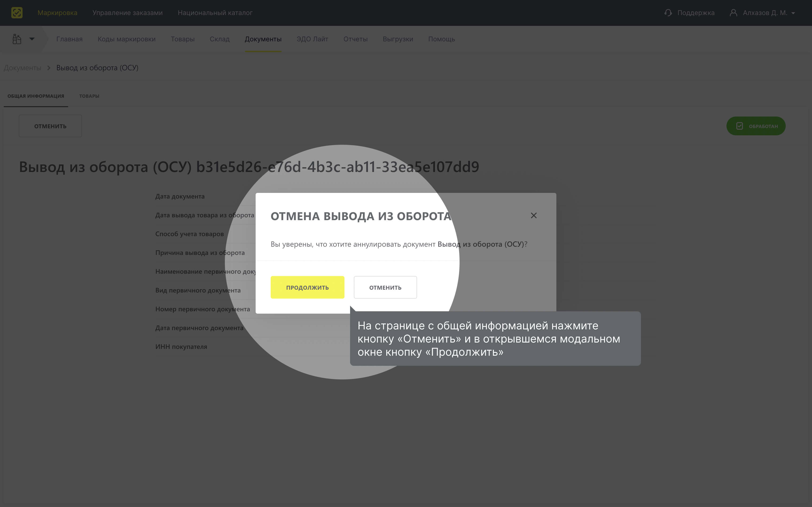Open Национальный каталог section
The height and width of the screenshot is (507, 812).
pyautogui.click(x=215, y=13)
